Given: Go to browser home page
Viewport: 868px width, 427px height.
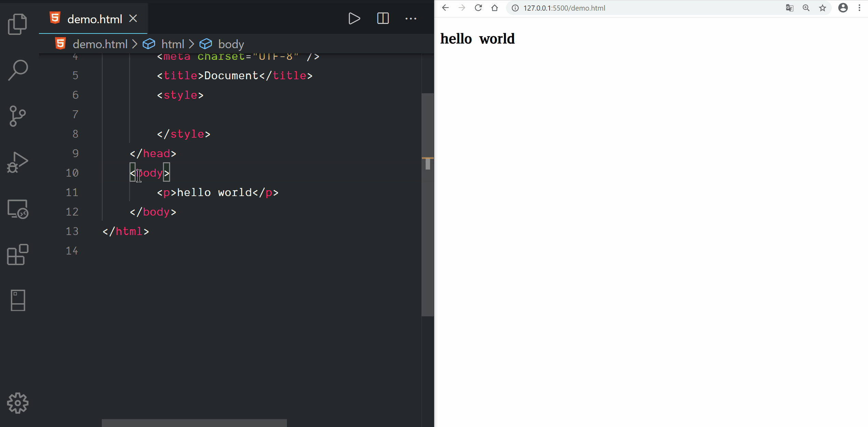Looking at the screenshot, I should pos(494,8).
